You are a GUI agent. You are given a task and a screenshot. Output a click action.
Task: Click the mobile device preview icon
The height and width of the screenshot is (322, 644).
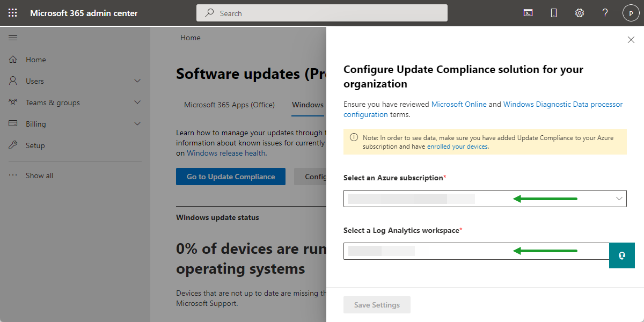553,12
